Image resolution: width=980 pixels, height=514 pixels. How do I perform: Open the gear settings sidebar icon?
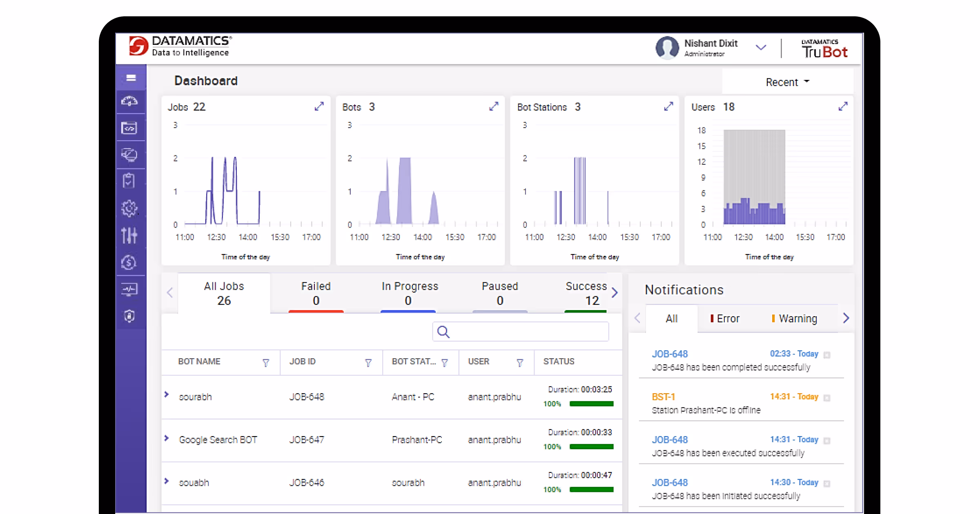click(129, 208)
